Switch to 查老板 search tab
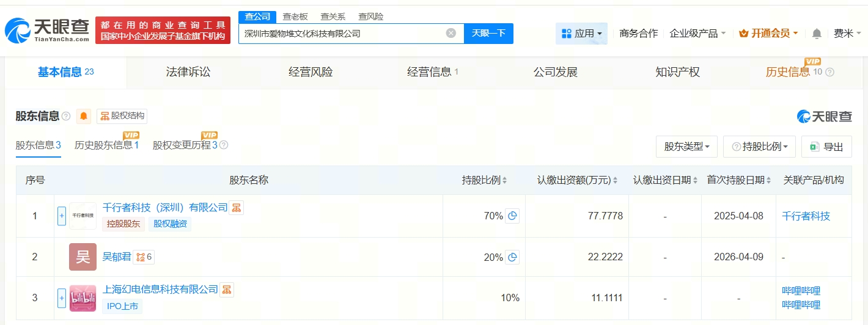 (x=295, y=16)
